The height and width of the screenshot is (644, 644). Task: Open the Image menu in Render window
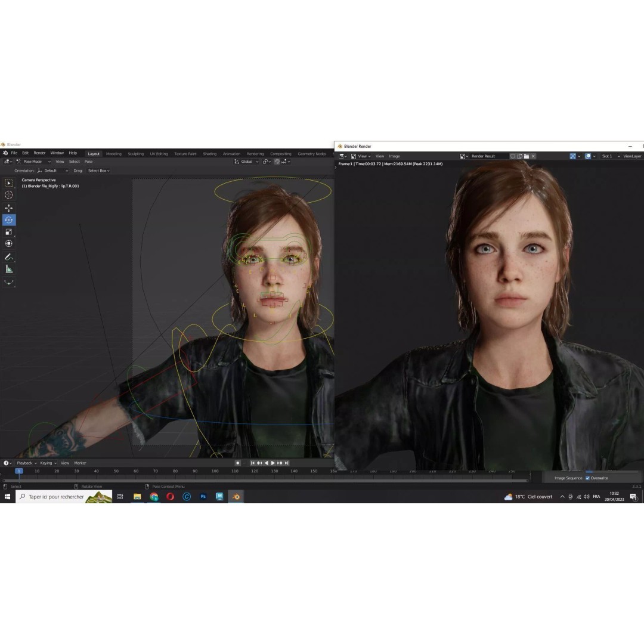click(394, 156)
